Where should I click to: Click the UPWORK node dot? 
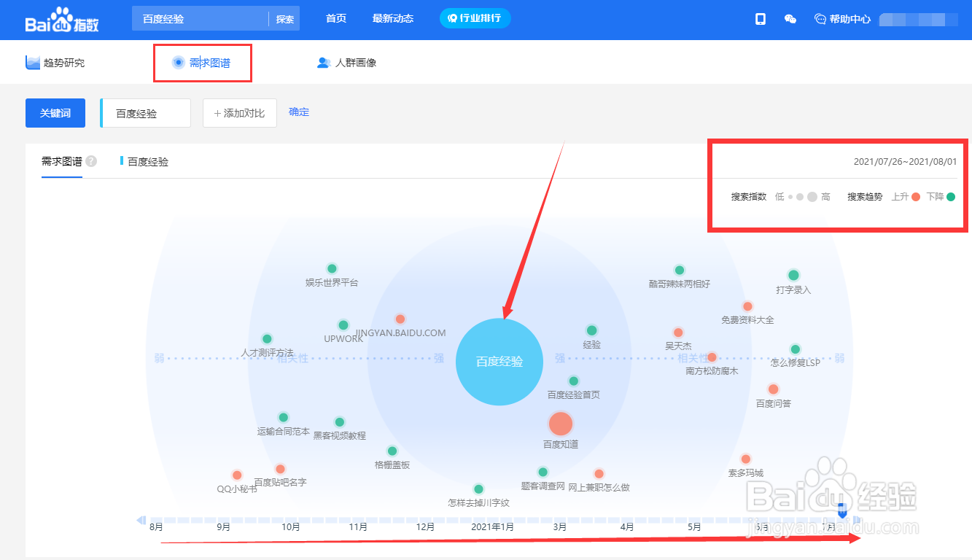coord(343,324)
